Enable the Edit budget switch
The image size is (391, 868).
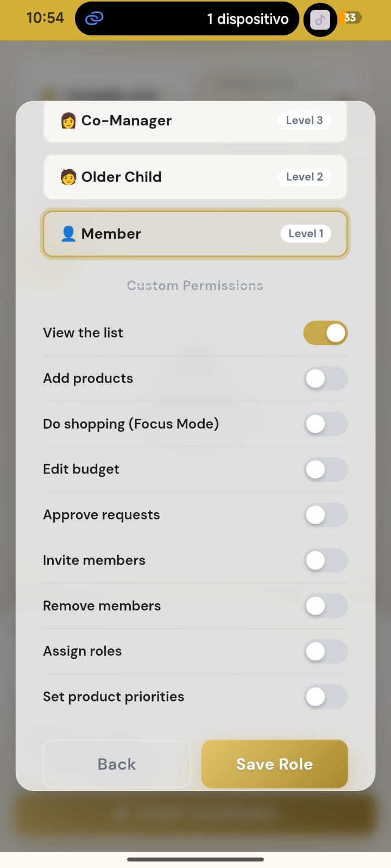(x=325, y=470)
